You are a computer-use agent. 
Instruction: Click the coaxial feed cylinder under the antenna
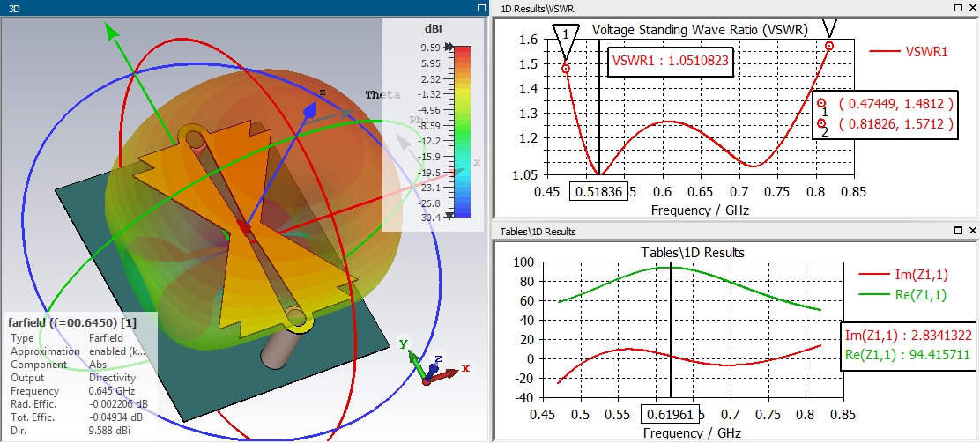[x=280, y=351]
